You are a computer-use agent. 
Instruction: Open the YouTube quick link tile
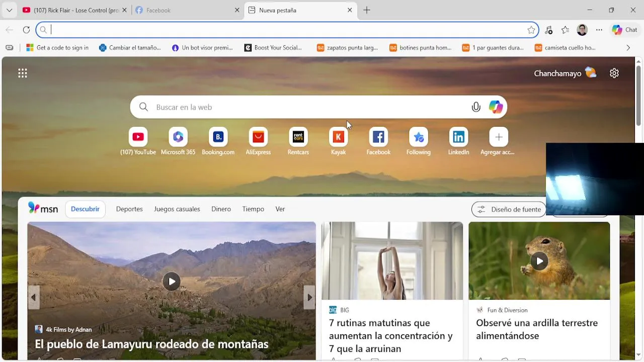tap(138, 137)
